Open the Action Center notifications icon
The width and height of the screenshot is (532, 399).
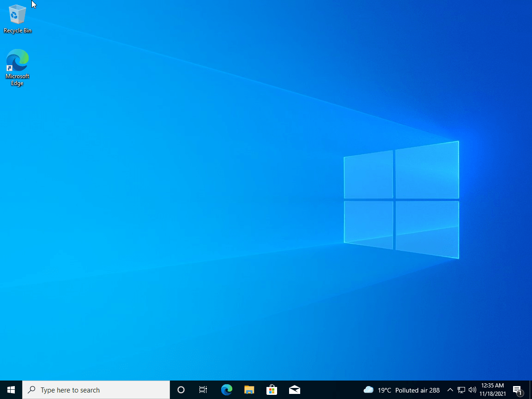[x=518, y=390]
